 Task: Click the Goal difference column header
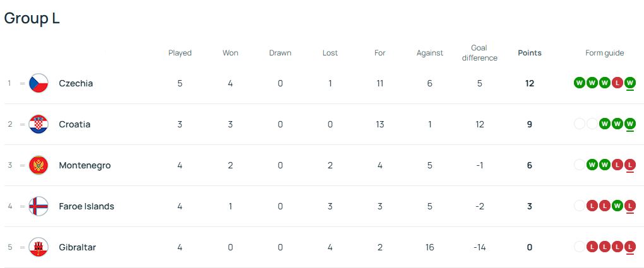(x=479, y=53)
